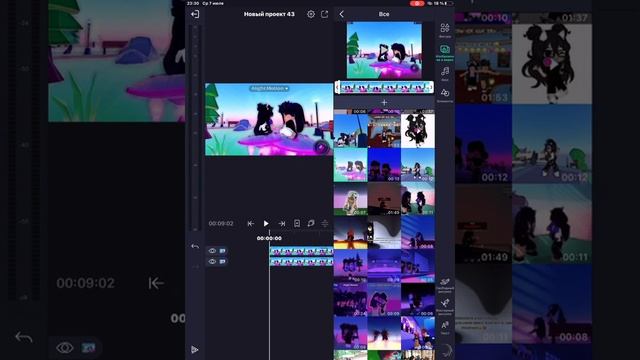Pick the blonde character video thumbnail
This screenshot has width=640, height=360.
click(x=351, y=199)
